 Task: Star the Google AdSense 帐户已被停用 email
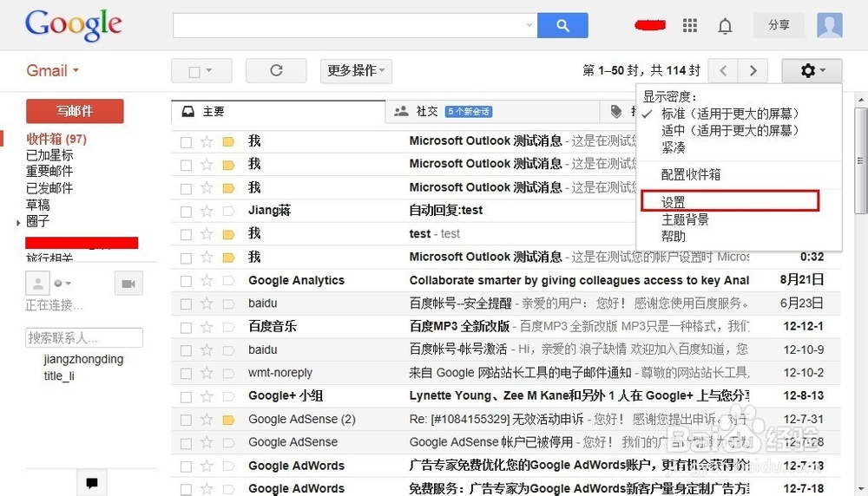207,443
